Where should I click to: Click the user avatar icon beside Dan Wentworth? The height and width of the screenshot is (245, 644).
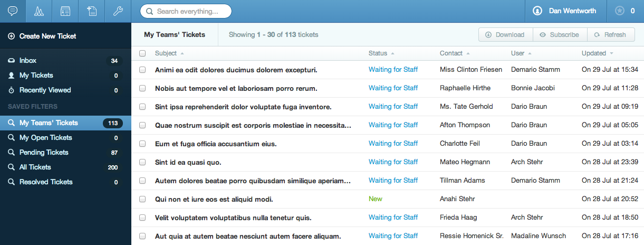(x=537, y=11)
